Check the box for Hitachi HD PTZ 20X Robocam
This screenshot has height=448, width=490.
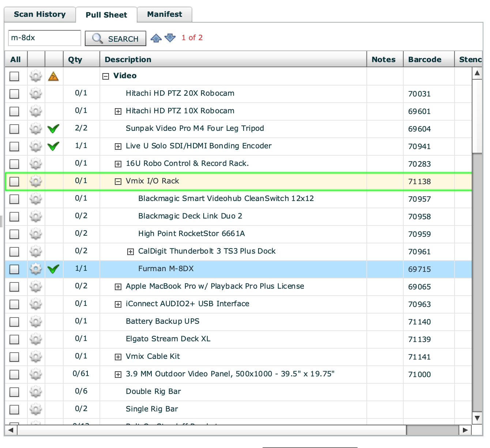click(x=14, y=94)
